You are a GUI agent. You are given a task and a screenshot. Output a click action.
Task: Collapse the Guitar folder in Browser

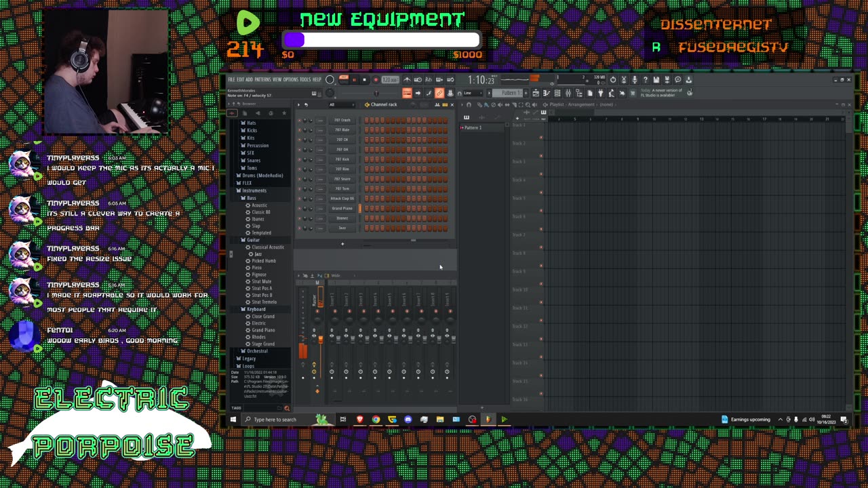(x=253, y=240)
